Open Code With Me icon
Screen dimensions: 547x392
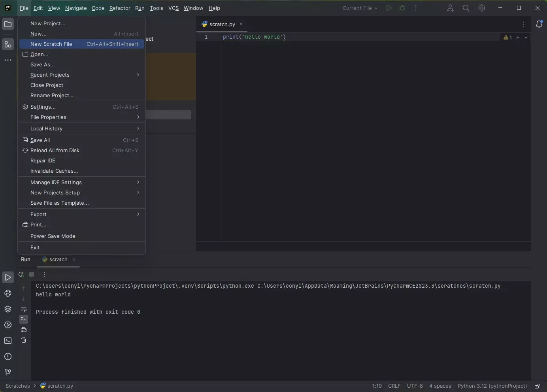451,8
